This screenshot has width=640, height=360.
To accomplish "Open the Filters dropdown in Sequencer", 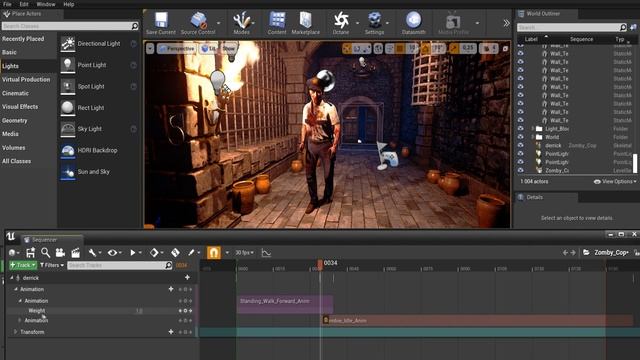I will pos(52,265).
